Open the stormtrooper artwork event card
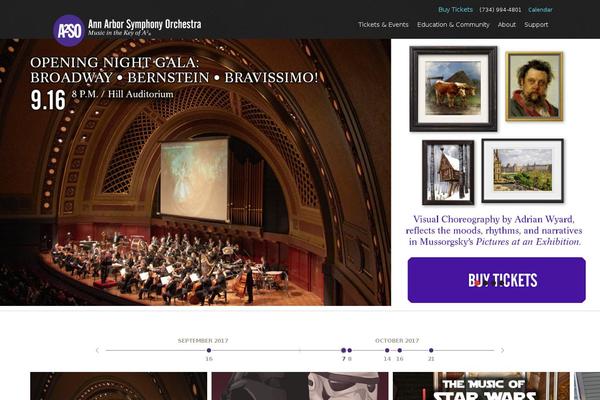This screenshot has height=400, width=600. pyautogui.click(x=300, y=386)
